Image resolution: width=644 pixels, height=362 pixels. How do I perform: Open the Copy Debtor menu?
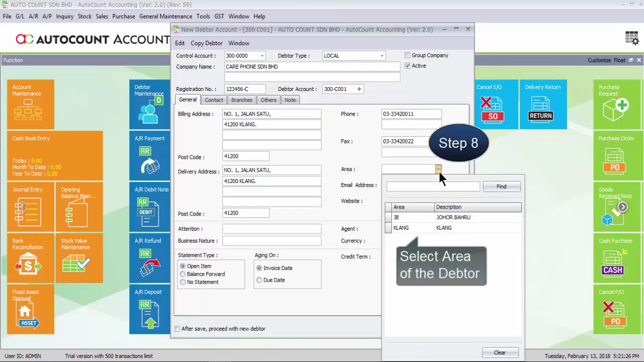tap(206, 43)
